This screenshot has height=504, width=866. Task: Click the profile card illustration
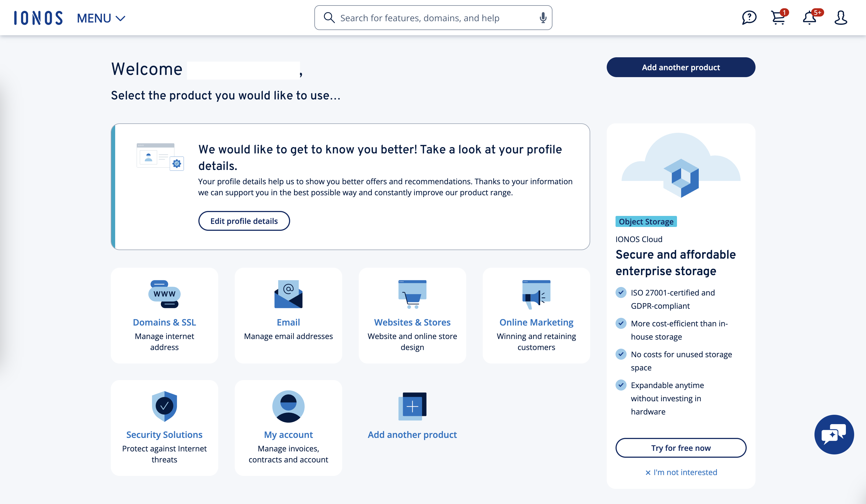point(160,157)
